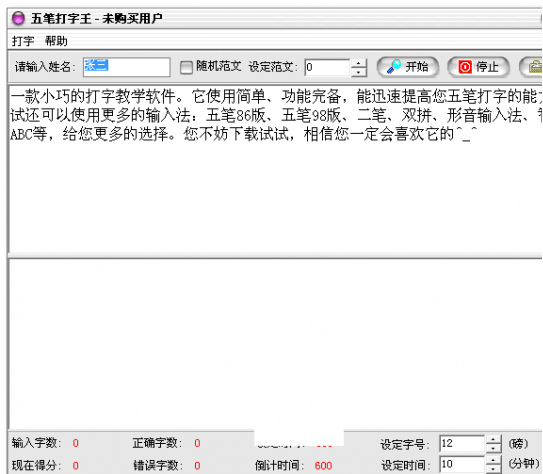The image size is (543, 474).
Task: Click the empty typing input area
Action: pos(276,344)
